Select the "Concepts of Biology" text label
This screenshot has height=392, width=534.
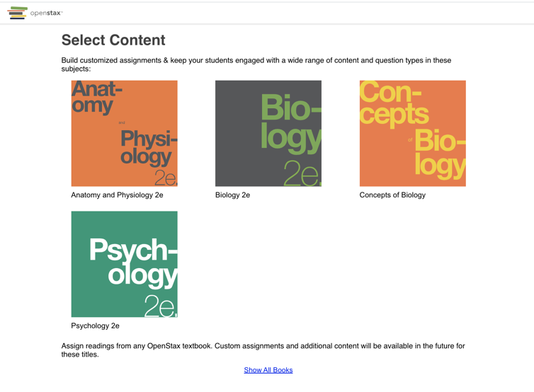pyautogui.click(x=392, y=195)
